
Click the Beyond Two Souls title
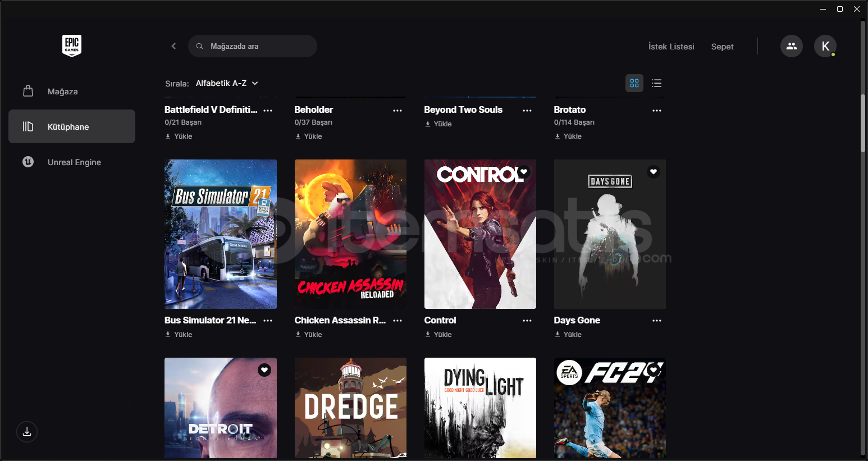pyautogui.click(x=463, y=109)
